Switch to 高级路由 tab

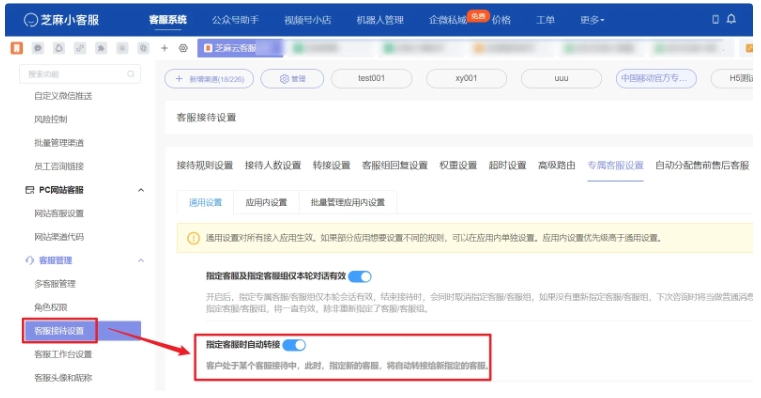click(557, 166)
